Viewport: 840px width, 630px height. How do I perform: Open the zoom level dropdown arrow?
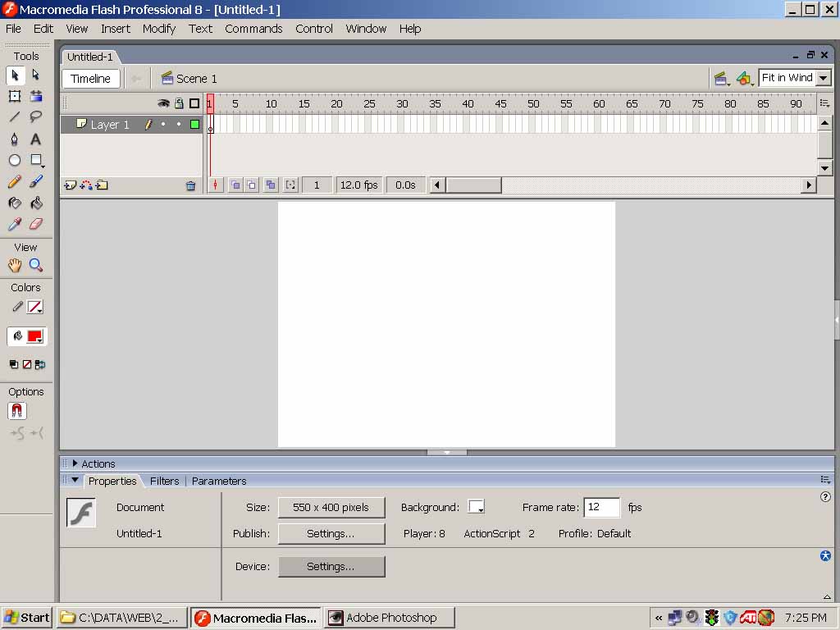(824, 78)
